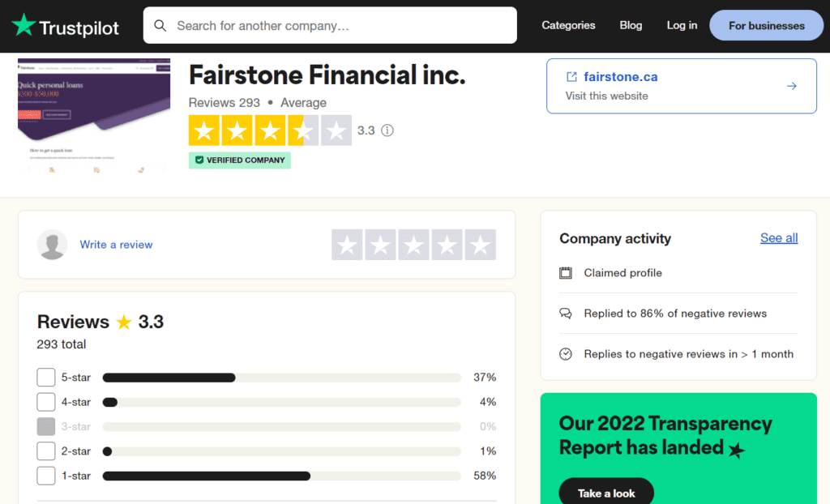Click the search magnifier icon
The image size is (830, 504).
pos(160,25)
